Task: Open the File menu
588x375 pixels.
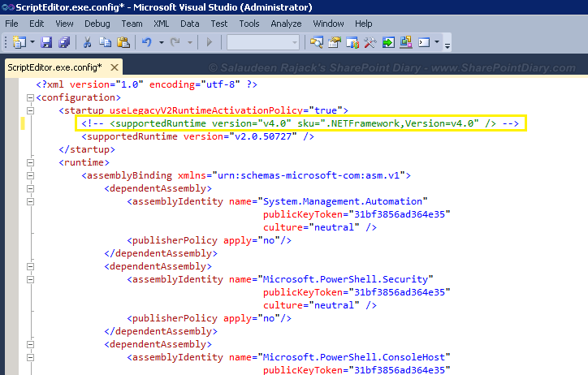Action: pos(11,24)
